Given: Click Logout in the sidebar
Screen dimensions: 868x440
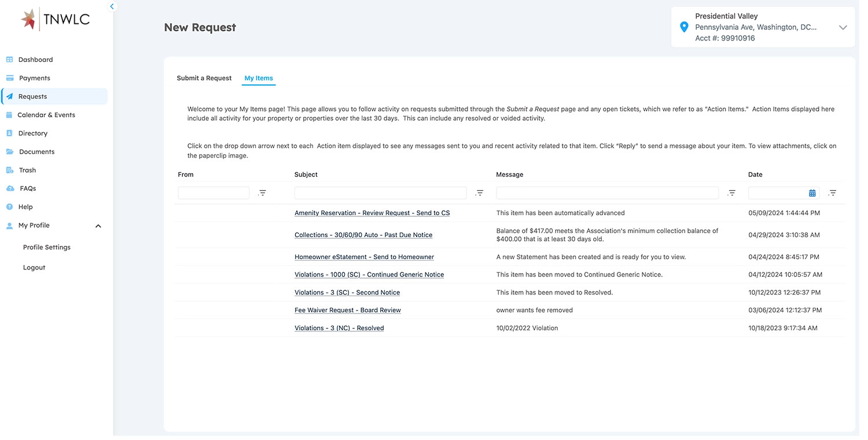Looking at the screenshot, I should click(34, 268).
